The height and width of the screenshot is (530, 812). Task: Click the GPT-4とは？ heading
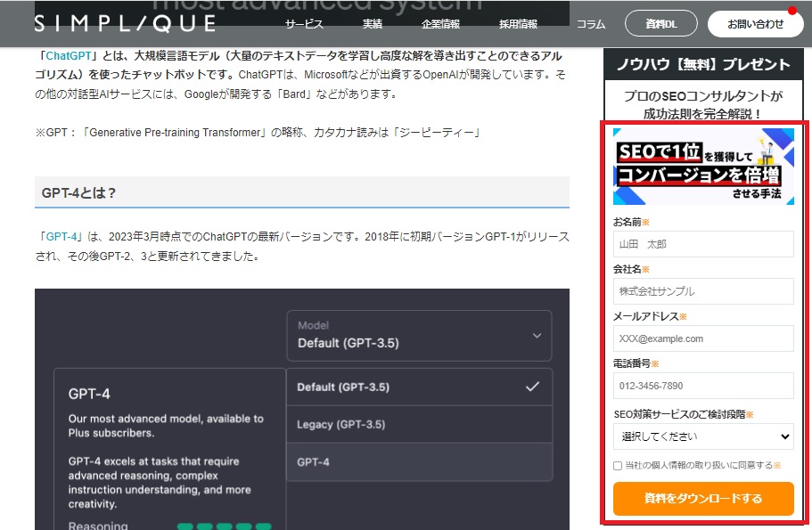pos(78,193)
